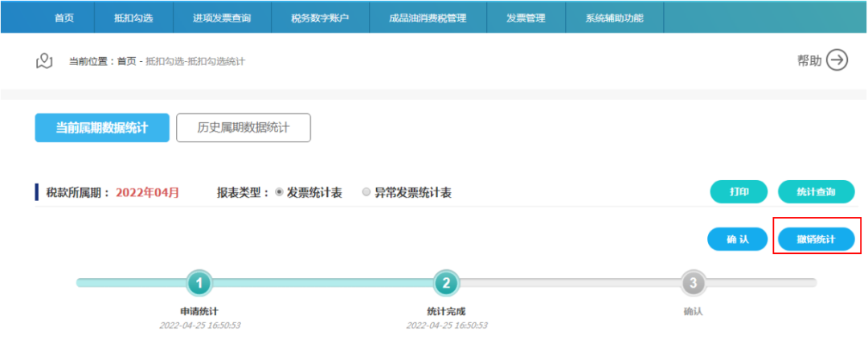This screenshot has height=348, width=868.
Task: Click step 2 circle 统计完成
Action: click(446, 283)
